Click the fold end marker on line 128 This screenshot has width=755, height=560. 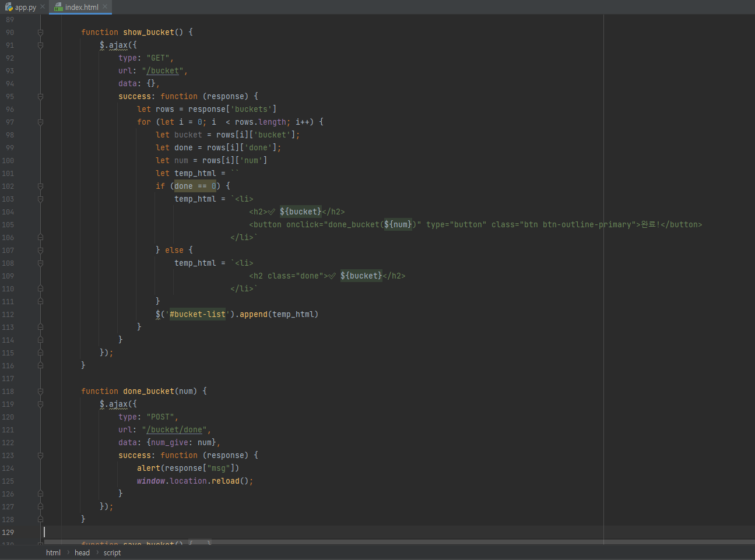coord(40,519)
